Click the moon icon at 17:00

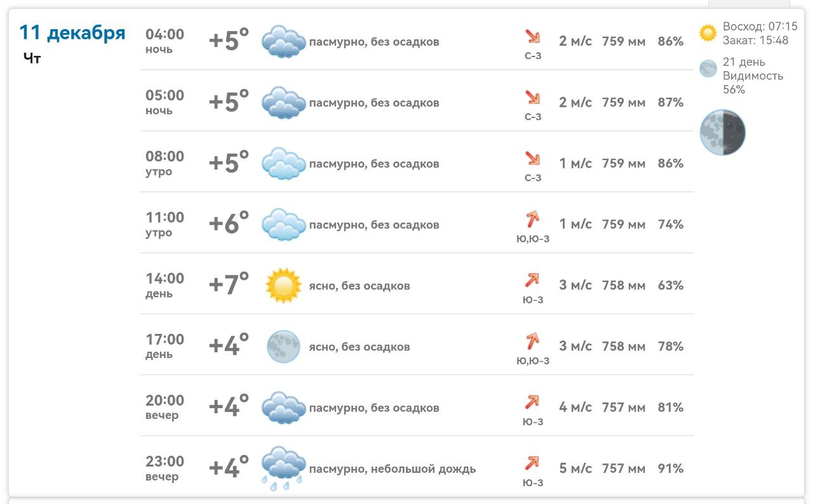click(x=283, y=347)
